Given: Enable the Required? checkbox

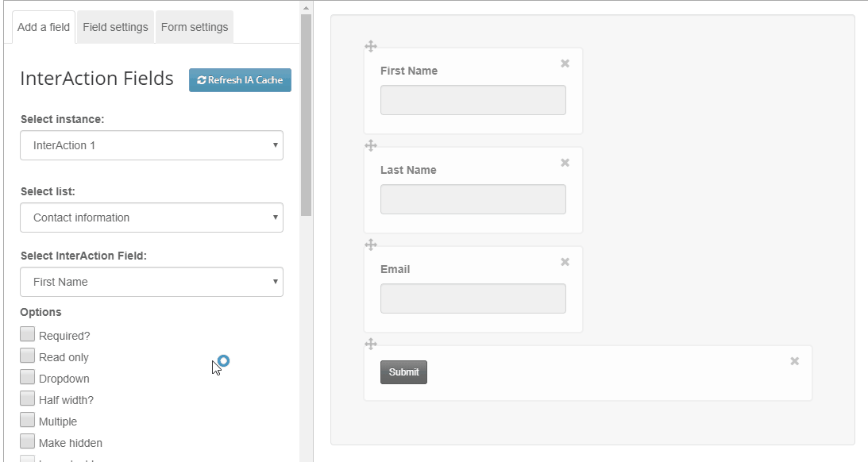Looking at the screenshot, I should 27,333.
